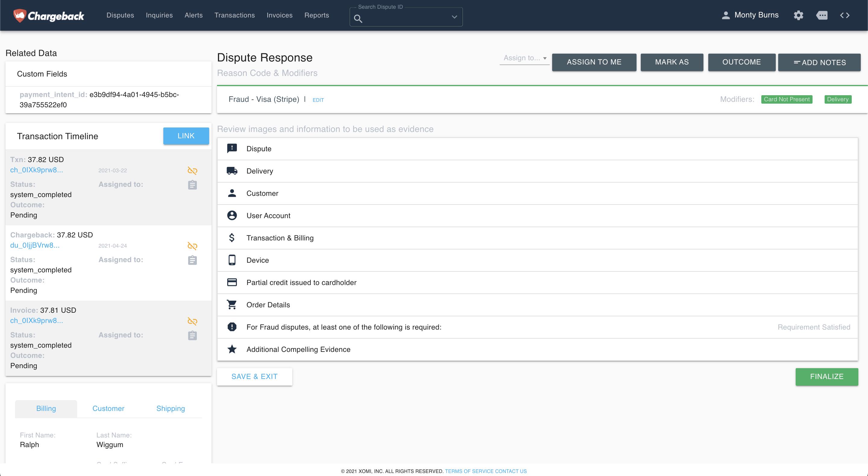Click unlink icon for Invoice 37.81 USD
Image resolution: width=868 pixels, height=476 pixels.
click(x=192, y=321)
